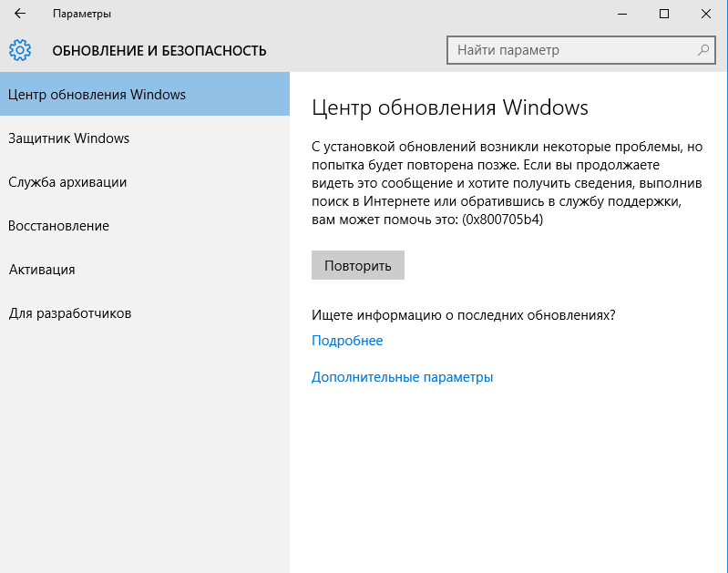Open "Для разработчиков" section
Image resolution: width=728 pixels, height=573 pixels.
(145, 313)
